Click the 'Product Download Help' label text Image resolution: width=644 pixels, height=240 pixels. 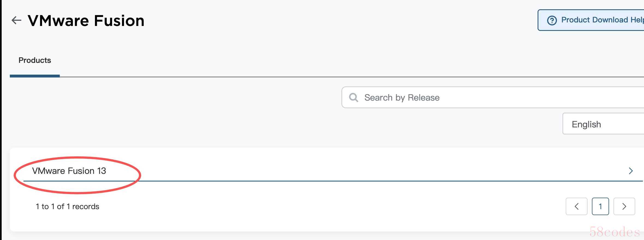(603, 20)
